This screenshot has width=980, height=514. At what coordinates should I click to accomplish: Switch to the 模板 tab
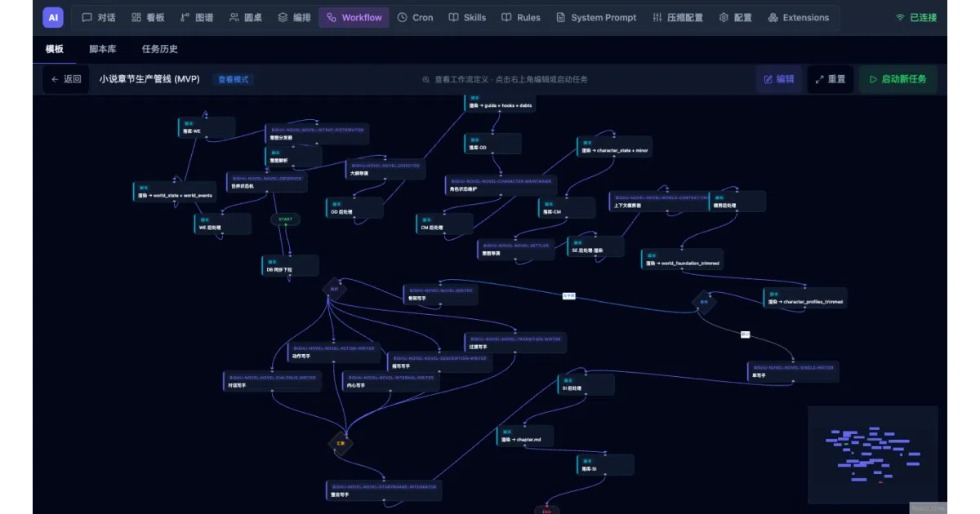(55, 49)
